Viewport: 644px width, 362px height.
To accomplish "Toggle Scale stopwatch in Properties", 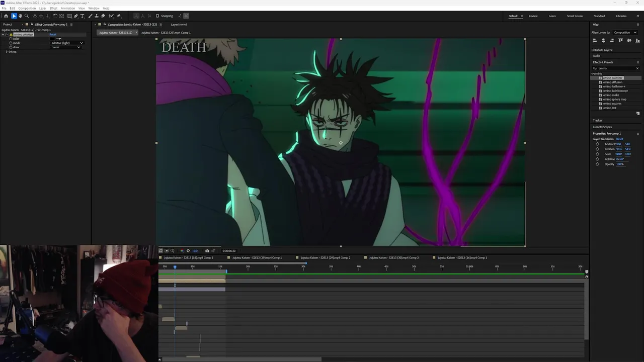I will coord(597,154).
